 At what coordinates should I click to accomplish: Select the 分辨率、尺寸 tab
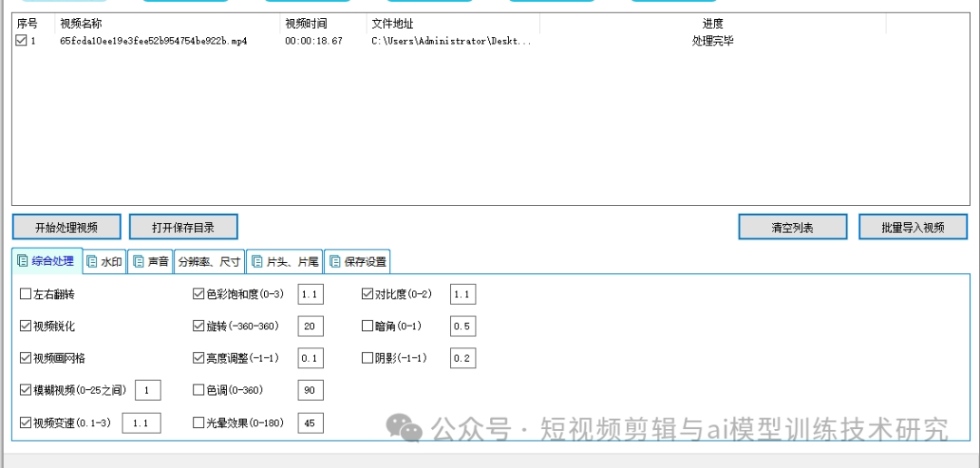[210, 261]
